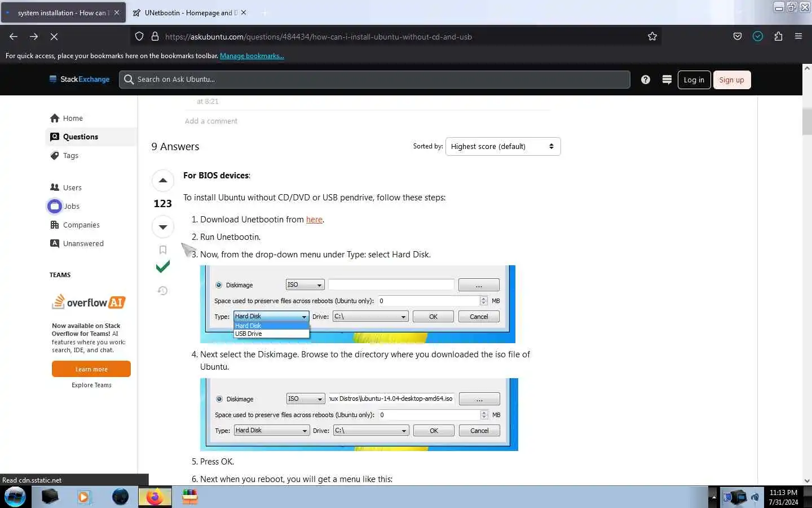Go to Home in sidebar

pyautogui.click(x=73, y=118)
